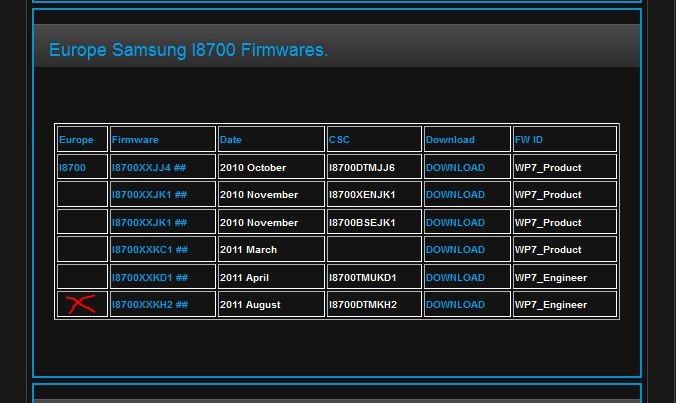Click DOWNLOAD for 2010 October firmware
The width and height of the screenshot is (676, 403).
(455, 168)
